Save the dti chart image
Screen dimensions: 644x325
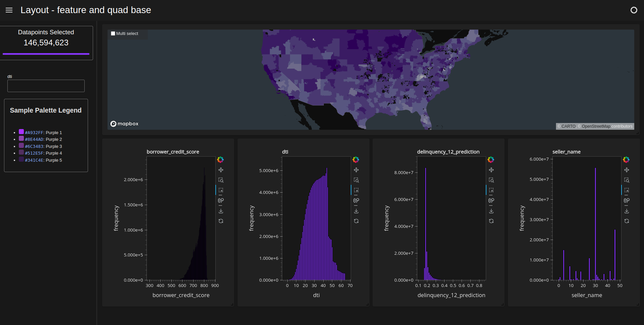[356, 211]
